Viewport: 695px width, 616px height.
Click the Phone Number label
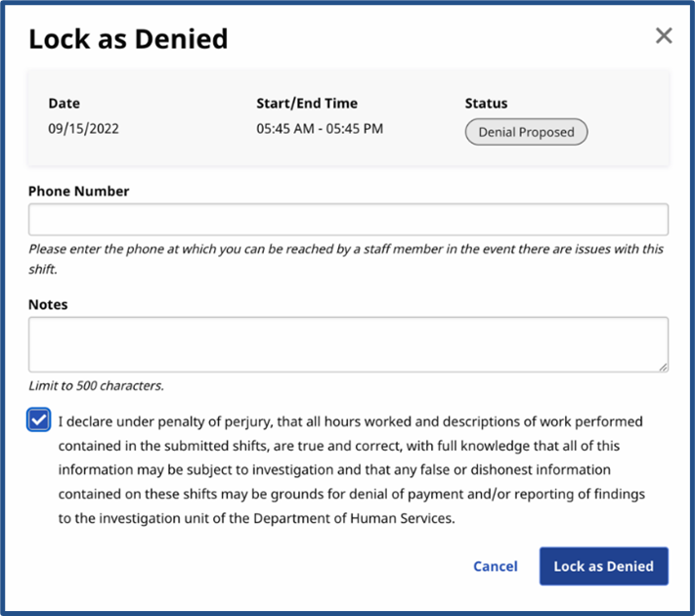(79, 191)
